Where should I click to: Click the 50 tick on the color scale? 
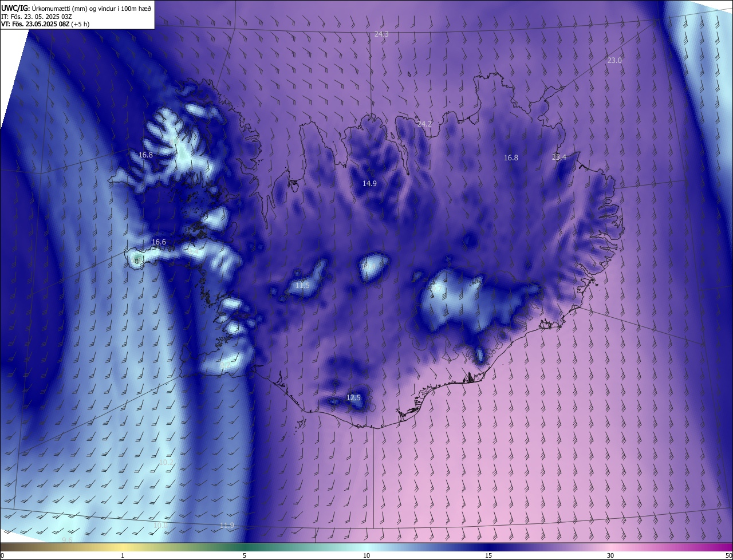tap(728, 556)
